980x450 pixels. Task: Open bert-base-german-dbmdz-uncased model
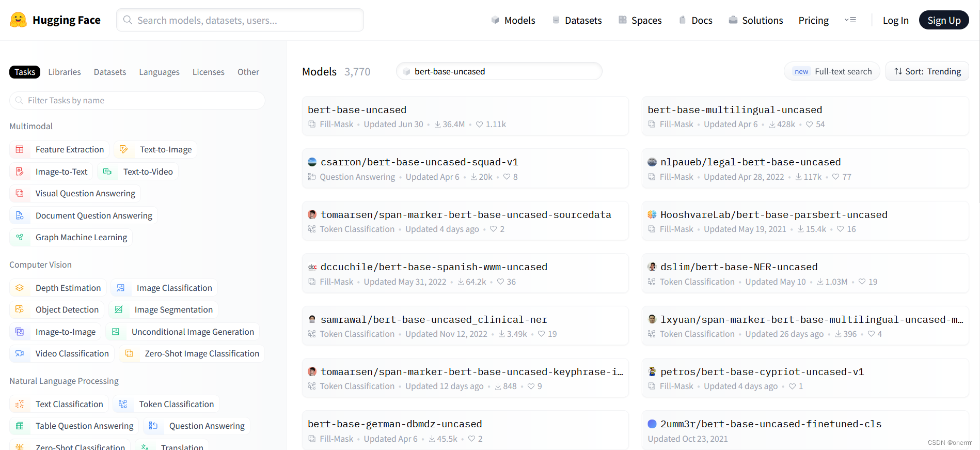(465, 430)
